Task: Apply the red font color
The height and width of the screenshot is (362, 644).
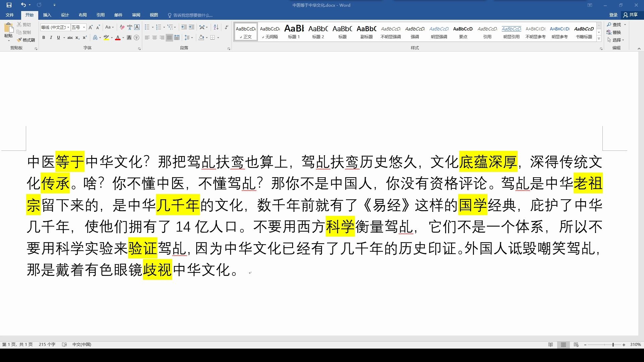Action: (118, 38)
